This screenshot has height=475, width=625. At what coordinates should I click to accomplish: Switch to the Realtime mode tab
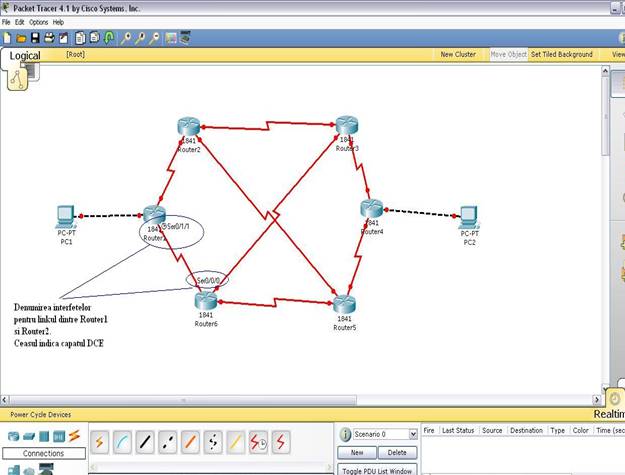click(609, 414)
